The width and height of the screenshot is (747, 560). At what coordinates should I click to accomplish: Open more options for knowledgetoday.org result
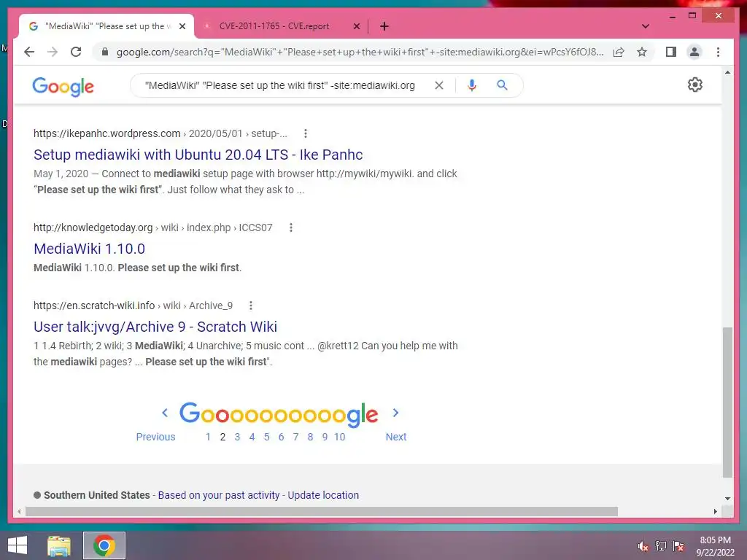[x=290, y=227]
